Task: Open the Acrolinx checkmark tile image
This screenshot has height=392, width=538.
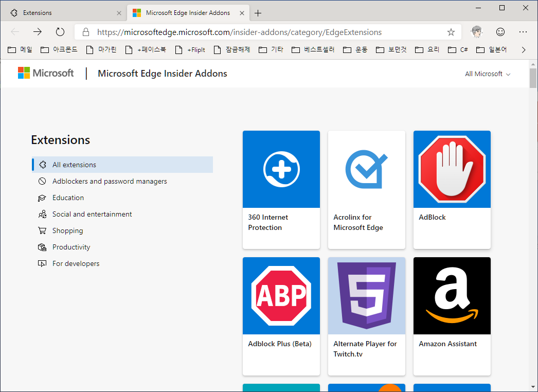Action: pyautogui.click(x=367, y=169)
